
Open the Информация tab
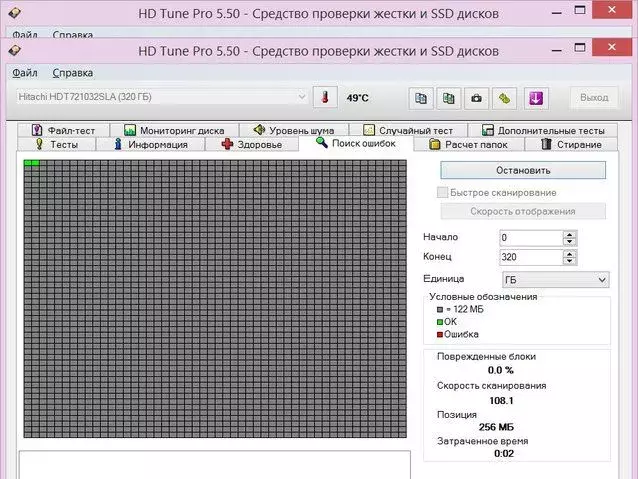pyautogui.click(x=151, y=144)
